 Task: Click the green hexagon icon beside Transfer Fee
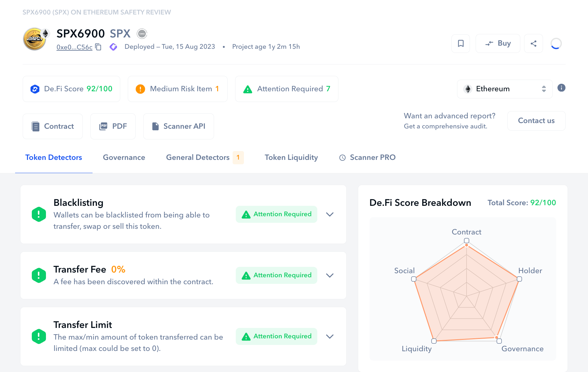tap(39, 275)
